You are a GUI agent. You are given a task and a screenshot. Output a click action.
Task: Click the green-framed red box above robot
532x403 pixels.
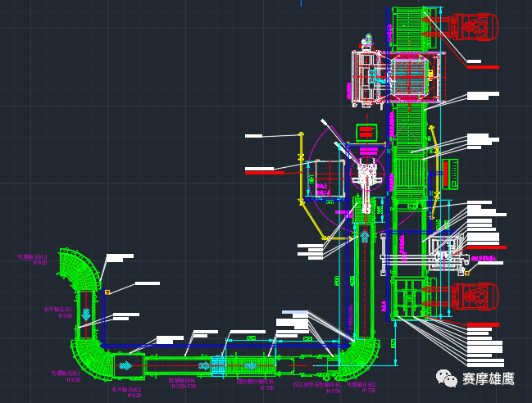pyautogui.click(x=366, y=132)
